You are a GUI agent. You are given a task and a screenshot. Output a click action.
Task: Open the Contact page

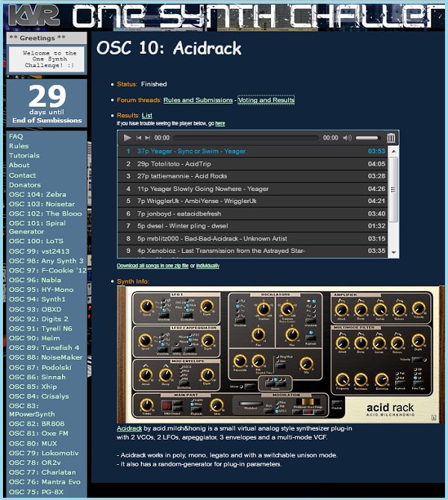pyautogui.click(x=22, y=175)
